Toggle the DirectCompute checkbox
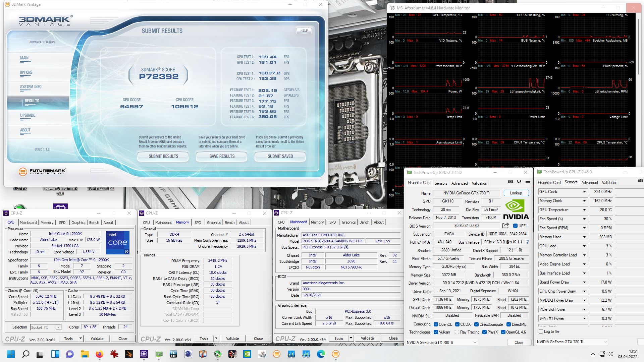This screenshot has width=644, height=362. [x=476, y=324]
